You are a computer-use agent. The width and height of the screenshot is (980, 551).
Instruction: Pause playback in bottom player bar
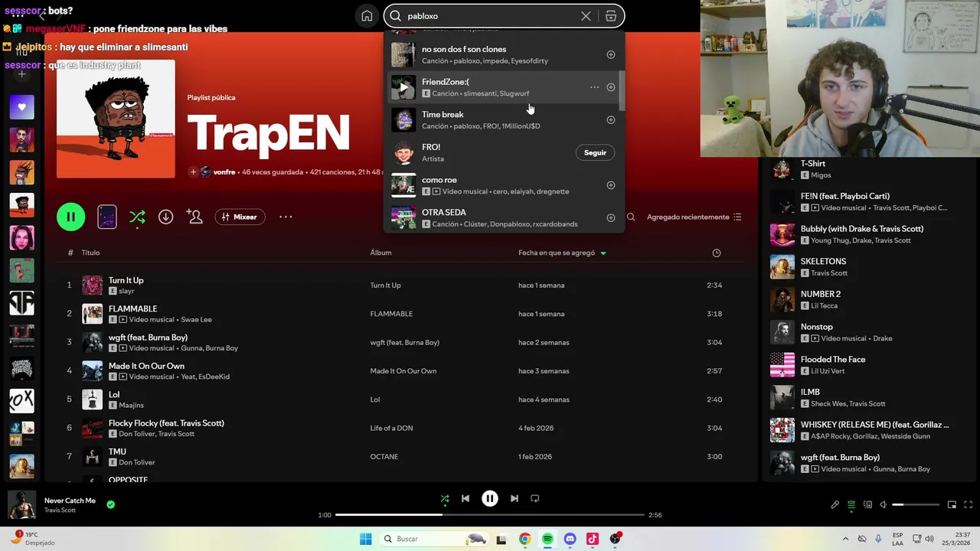(x=490, y=499)
